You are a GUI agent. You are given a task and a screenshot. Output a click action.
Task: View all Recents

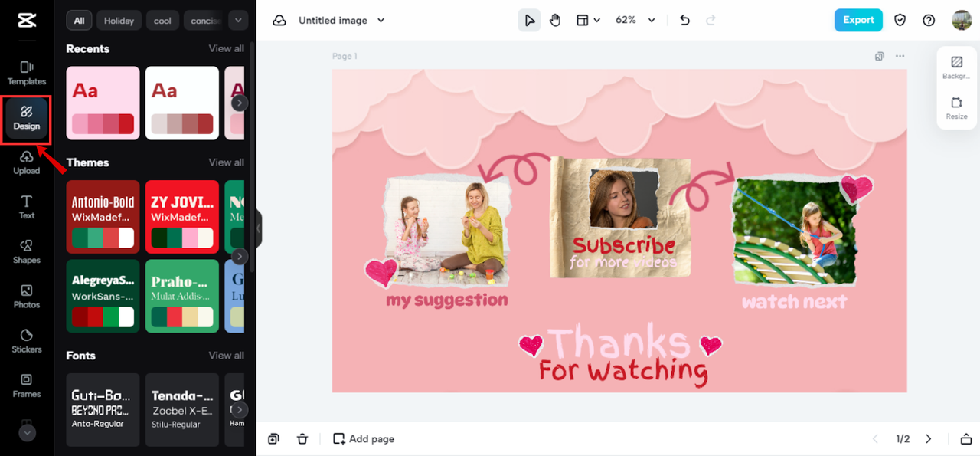(x=227, y=48)
